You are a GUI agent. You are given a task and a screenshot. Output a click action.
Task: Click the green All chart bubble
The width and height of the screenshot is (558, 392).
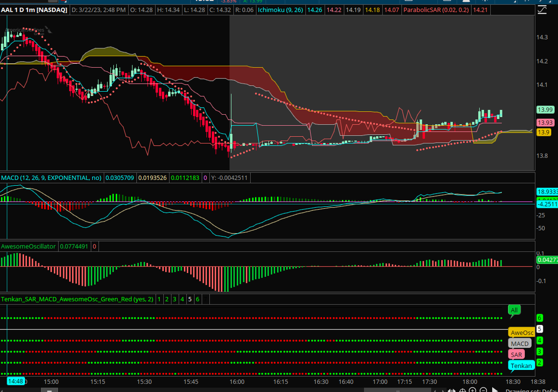(x=514, y=310)
